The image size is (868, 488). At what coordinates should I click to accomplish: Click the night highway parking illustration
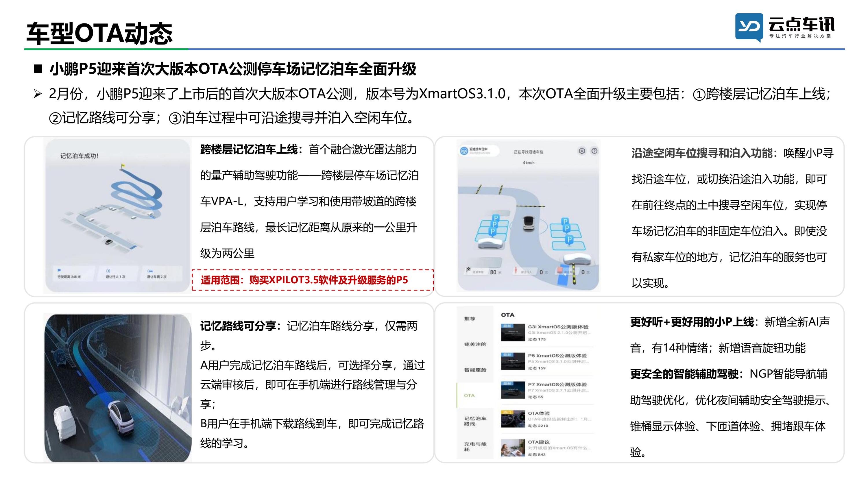click(118, 388)
